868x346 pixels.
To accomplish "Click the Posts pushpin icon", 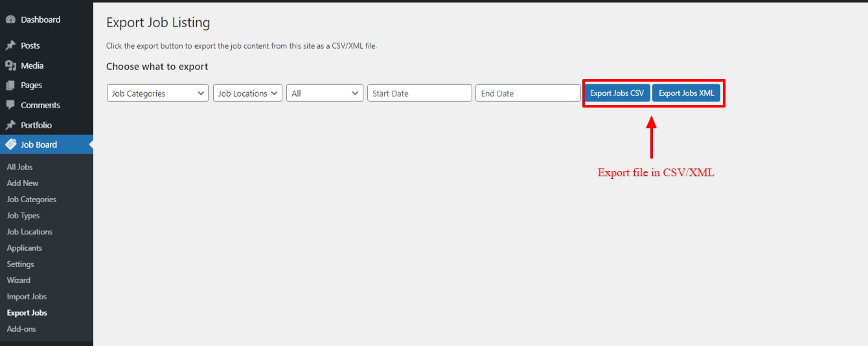I will [x=10, y=46].
